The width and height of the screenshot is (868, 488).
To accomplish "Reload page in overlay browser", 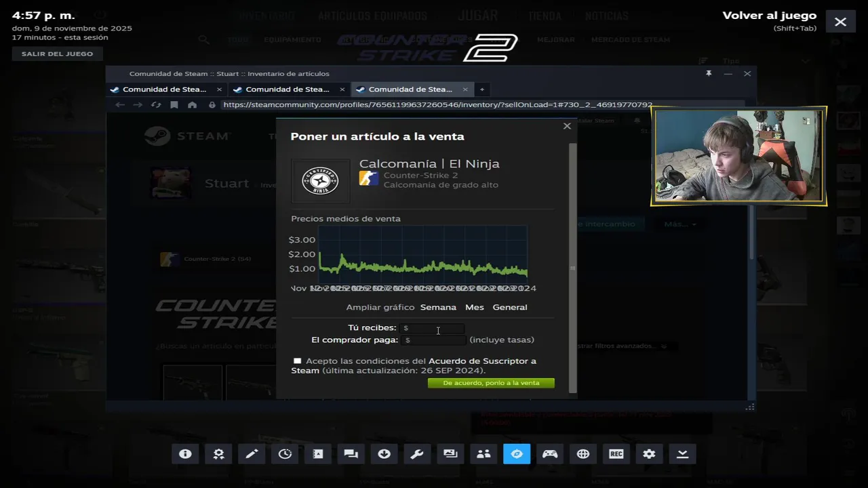I will click(156, 105).
